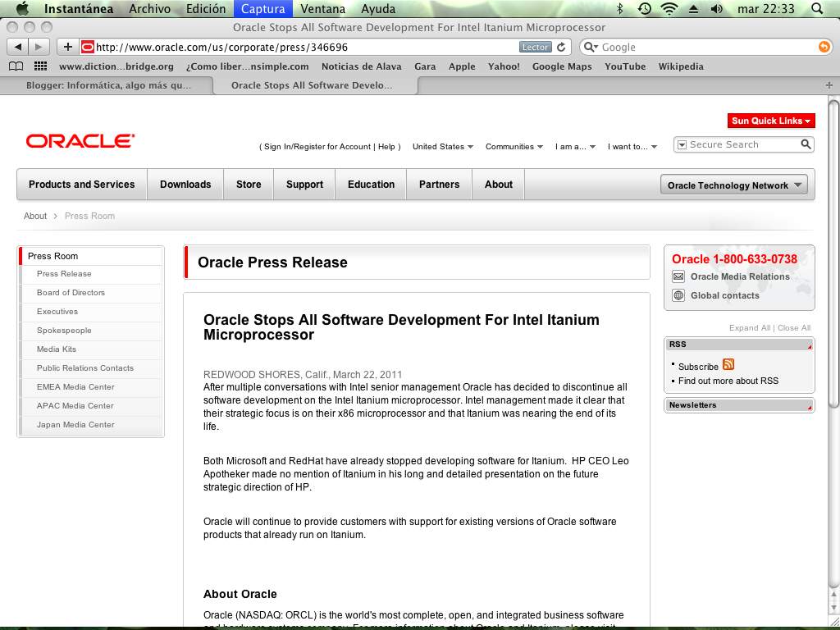
Task: Add bookmark with the plus button
Action: pos(67,47)
